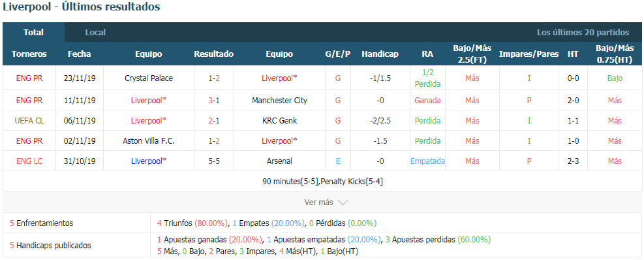
Task: Open the 5-5 result against Arsenal
Action: (213, 161)
